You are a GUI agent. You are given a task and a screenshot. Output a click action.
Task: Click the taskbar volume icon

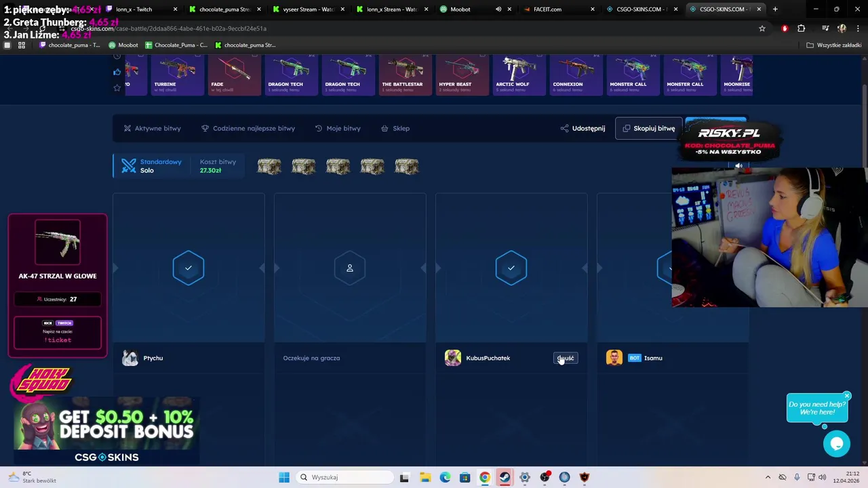(823, 477)
